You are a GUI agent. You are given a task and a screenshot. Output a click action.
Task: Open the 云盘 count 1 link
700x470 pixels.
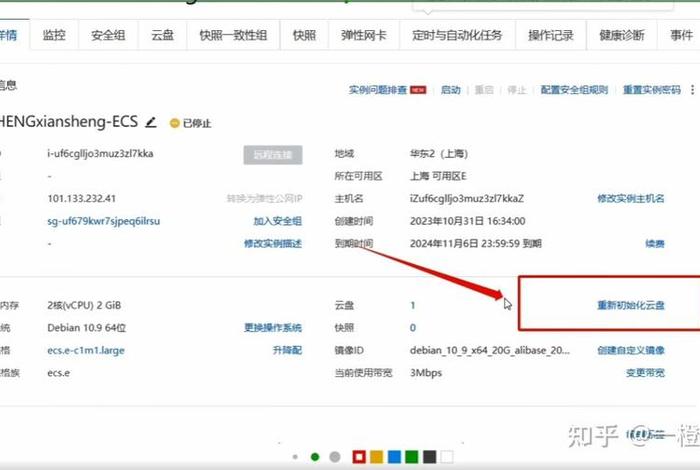point(412,305)
